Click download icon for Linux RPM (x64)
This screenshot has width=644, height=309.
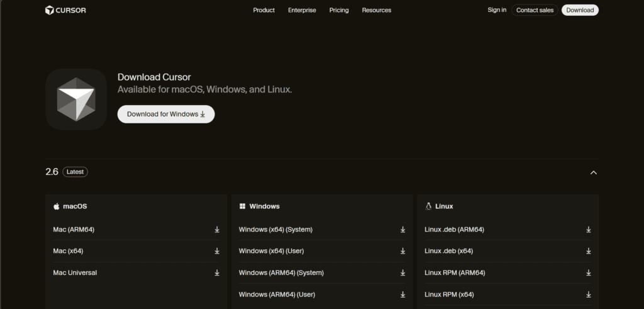[x=589, y=294]
